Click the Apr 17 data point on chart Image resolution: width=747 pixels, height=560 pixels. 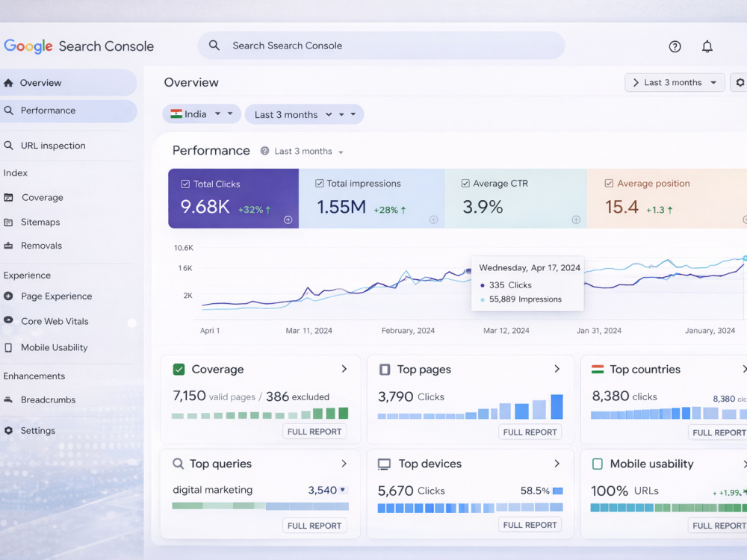click(468, 270)
